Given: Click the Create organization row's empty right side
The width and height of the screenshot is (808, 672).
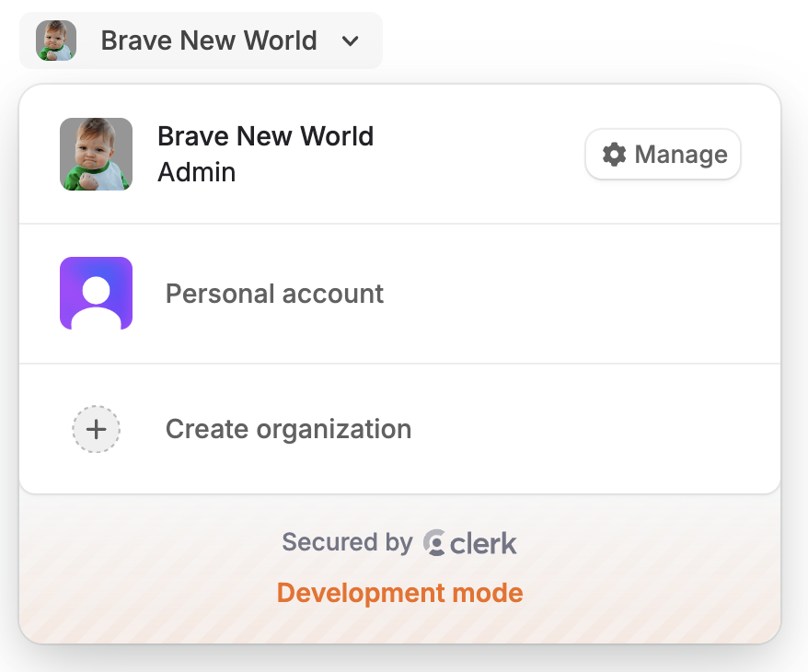Looking at the screenshot, I should click(626, 429).
